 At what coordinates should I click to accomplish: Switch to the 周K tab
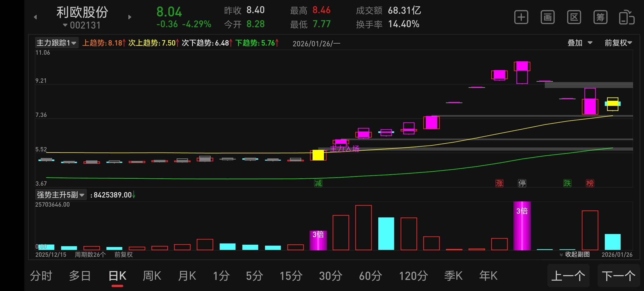tap(152, 276)
